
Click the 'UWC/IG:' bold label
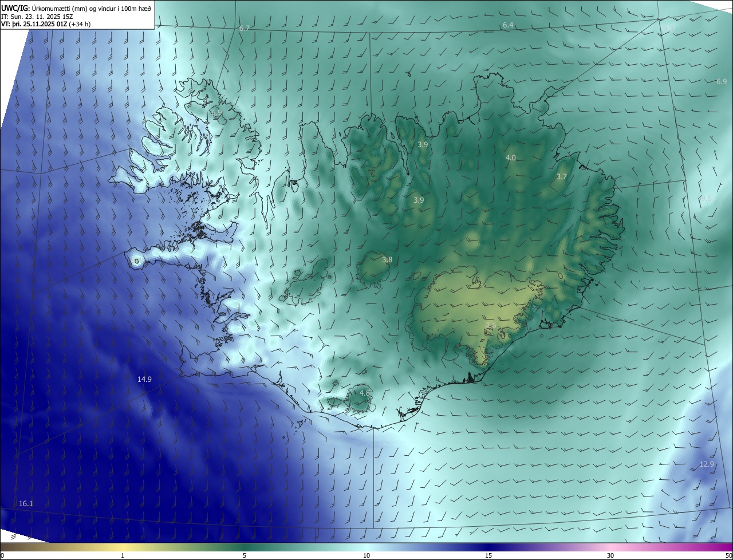click(15, 8)
